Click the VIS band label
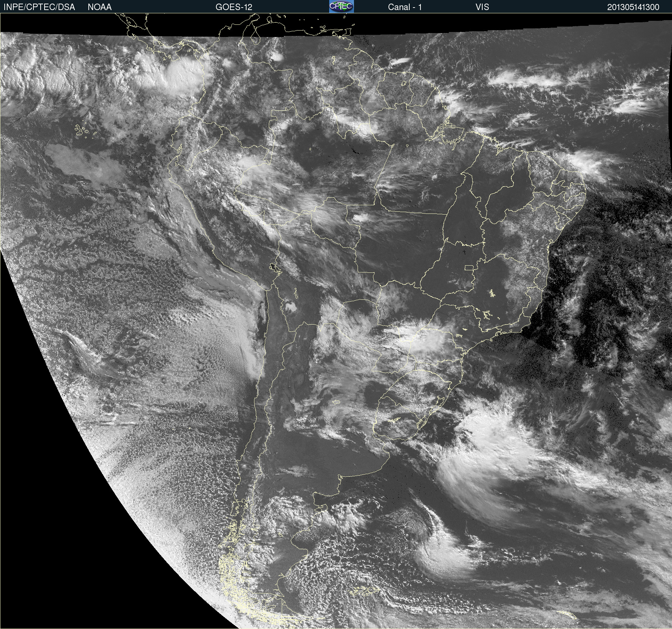 click(482, 7)
